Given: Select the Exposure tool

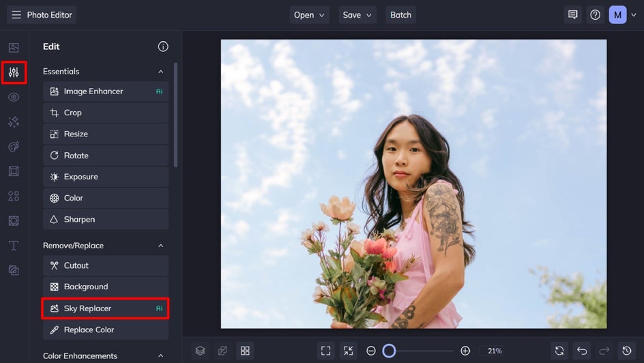Looking at the screenshot, I should 106,177.
